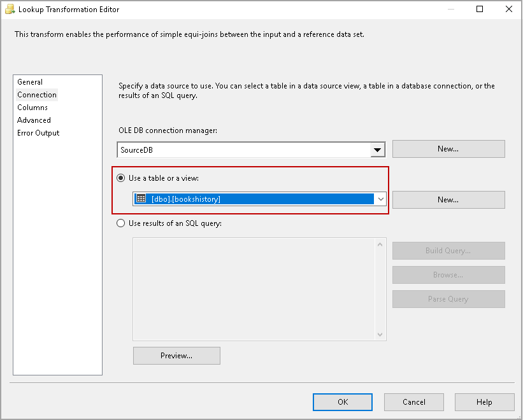This screenshot has width=523, height=420.
Task: Switch to the Columns page
Action: [32, 107]
